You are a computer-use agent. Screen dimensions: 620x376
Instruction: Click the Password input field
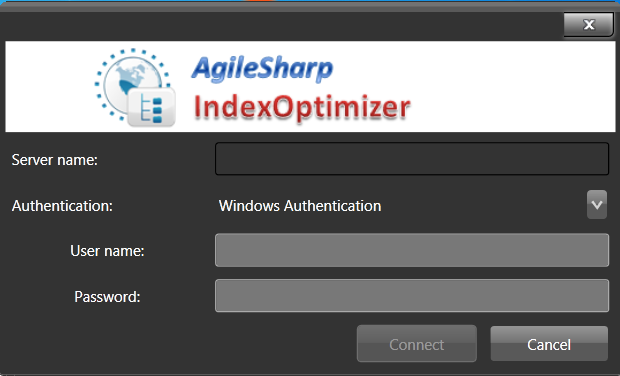[x=412, y=296]
